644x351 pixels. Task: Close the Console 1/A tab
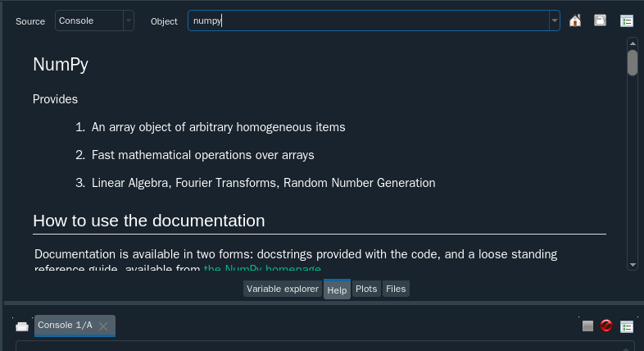tap(103, 326)
